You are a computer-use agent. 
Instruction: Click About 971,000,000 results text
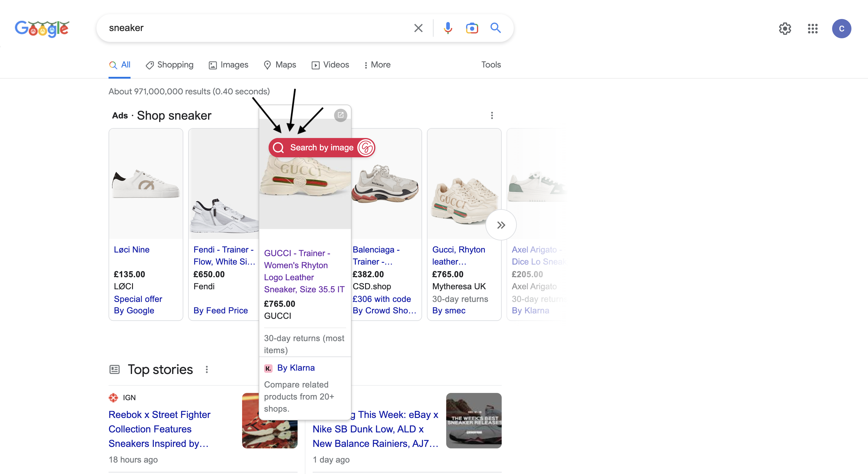(x=189, y=92)
